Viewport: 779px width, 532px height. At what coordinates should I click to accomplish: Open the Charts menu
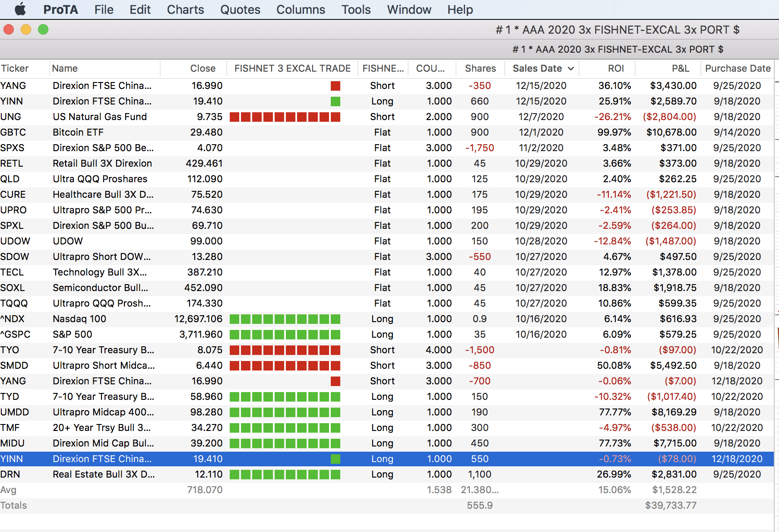[x=185, y=9]
